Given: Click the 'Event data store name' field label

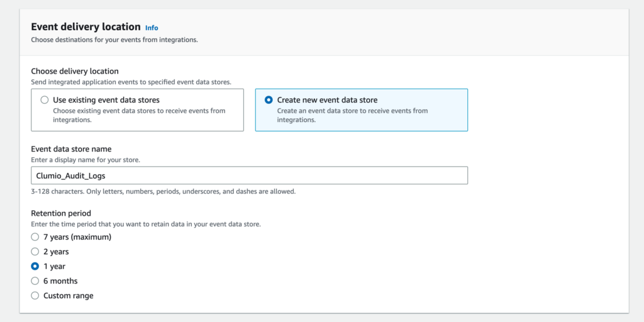Looking at the screenshot, I should (72, 148).
